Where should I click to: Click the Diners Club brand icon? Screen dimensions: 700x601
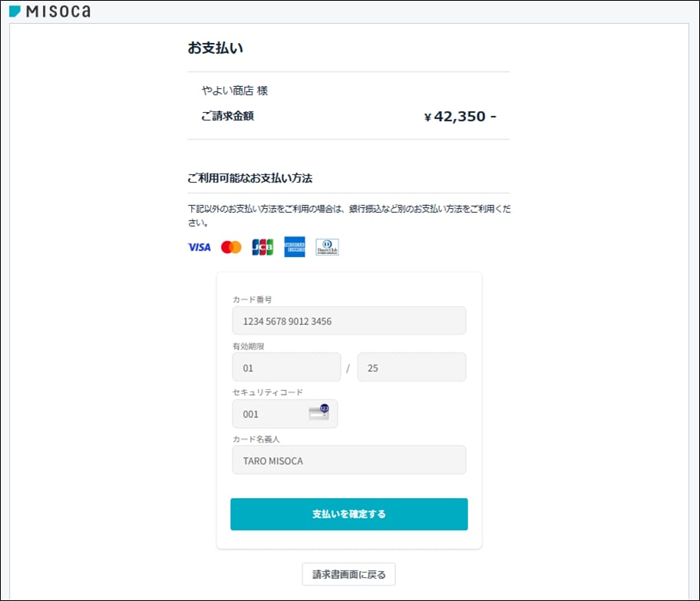(327, 247)
